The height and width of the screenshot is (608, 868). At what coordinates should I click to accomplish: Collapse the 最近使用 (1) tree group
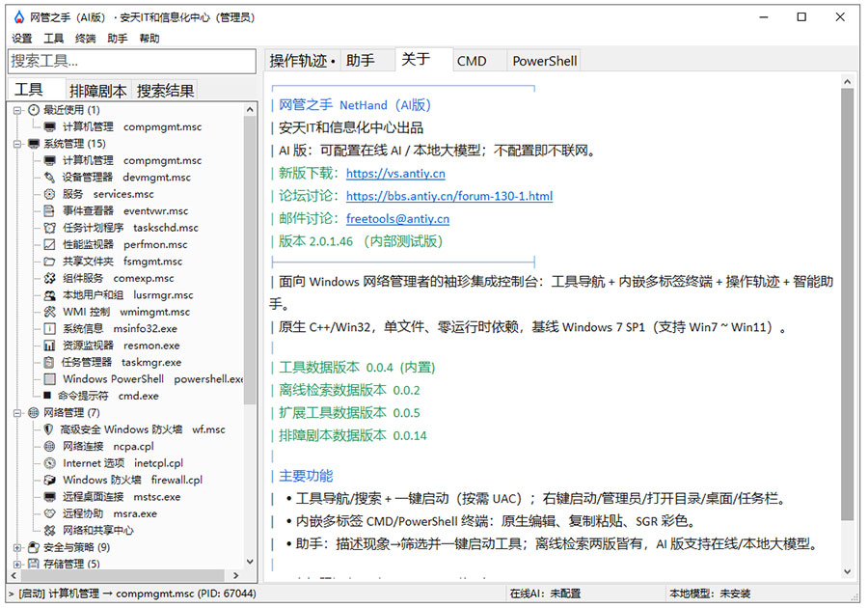tap(17, 110)
